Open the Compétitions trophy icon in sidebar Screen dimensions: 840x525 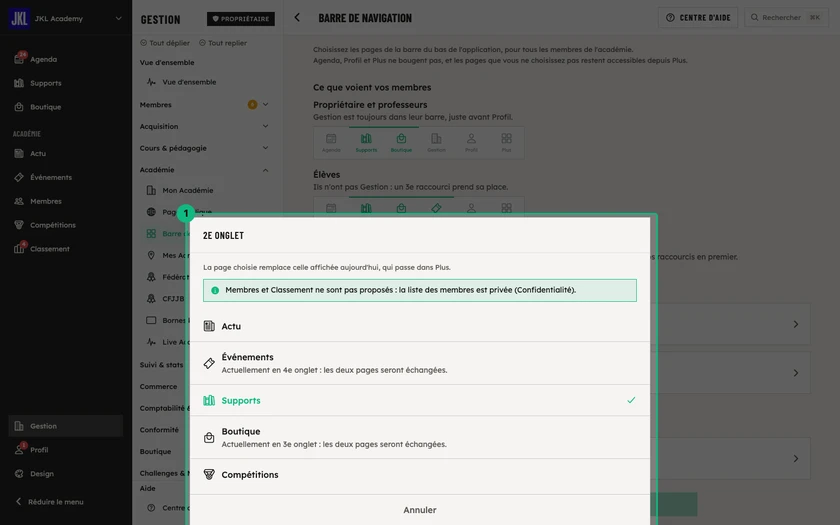tap(19, 225)
